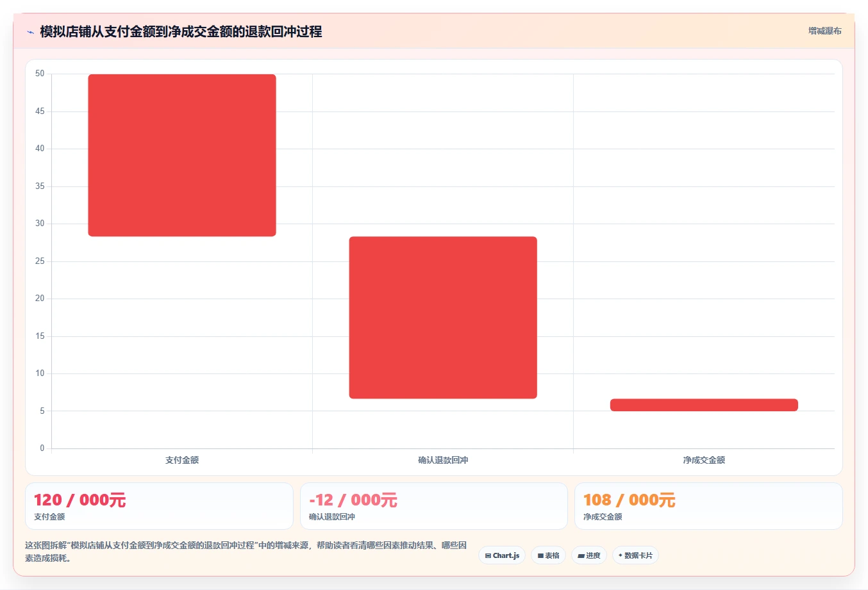Click the 进度 tag chip
Viewport: 868px width, 590px height.
click(x=589, y=555)
